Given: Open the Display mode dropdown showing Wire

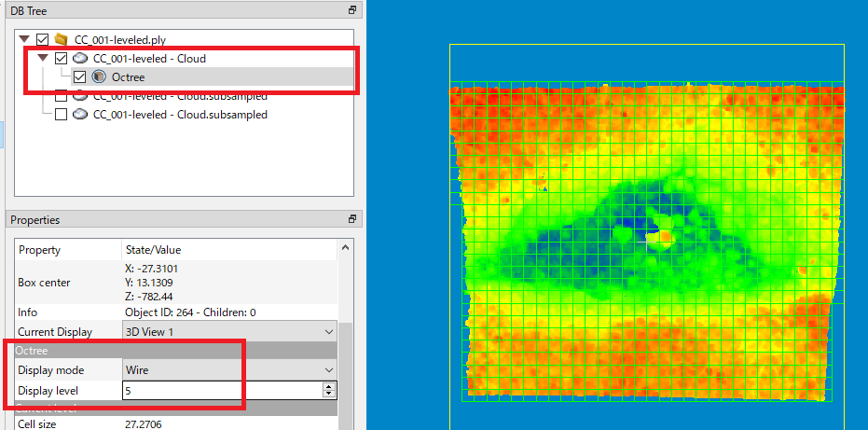Looking at the screenshot, I should point(229,370).
